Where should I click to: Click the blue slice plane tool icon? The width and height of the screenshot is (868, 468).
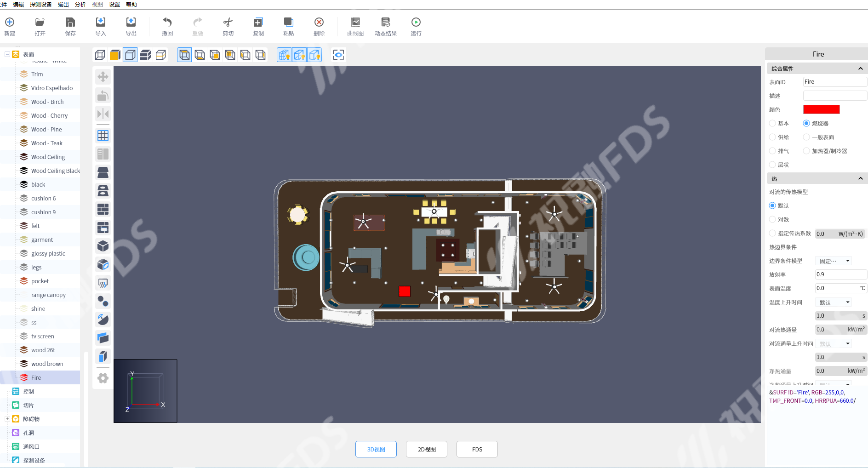103,338
